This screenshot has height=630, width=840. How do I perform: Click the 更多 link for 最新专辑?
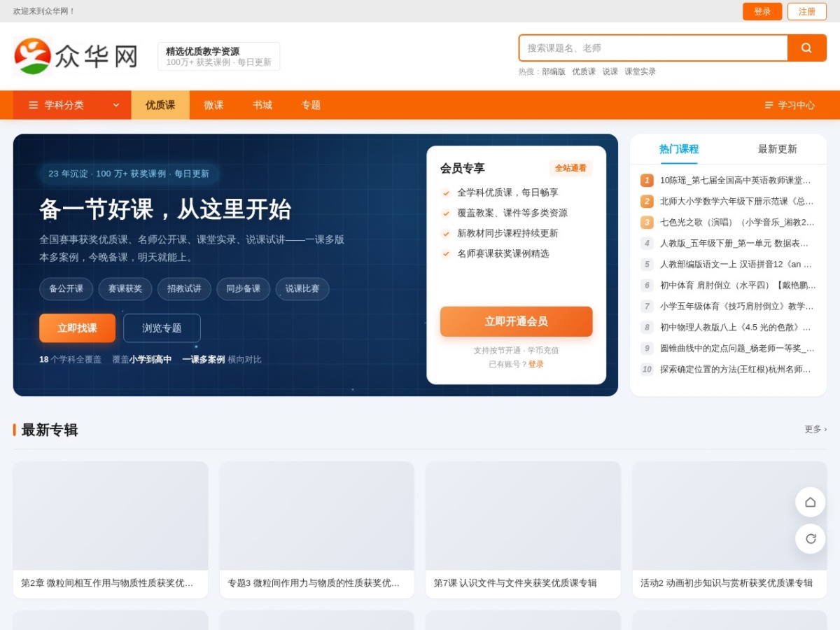[x=815, y=429]
